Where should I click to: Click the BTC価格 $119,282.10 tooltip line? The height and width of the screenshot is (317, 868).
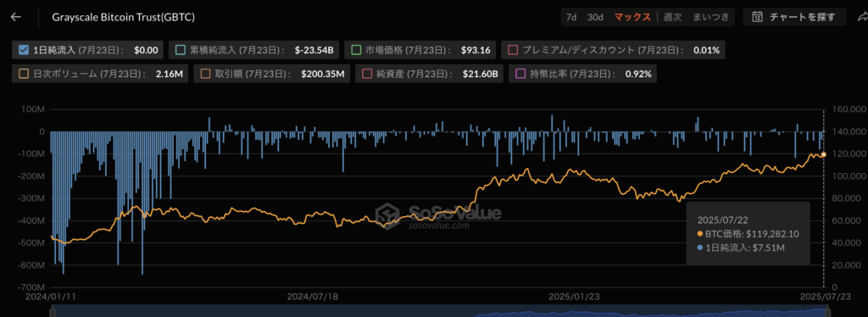(x=748, y=234)
